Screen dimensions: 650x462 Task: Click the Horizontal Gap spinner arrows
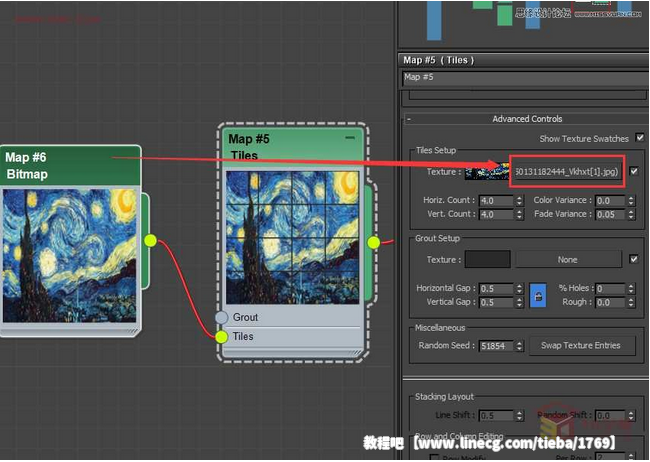(x=519, y=289)
